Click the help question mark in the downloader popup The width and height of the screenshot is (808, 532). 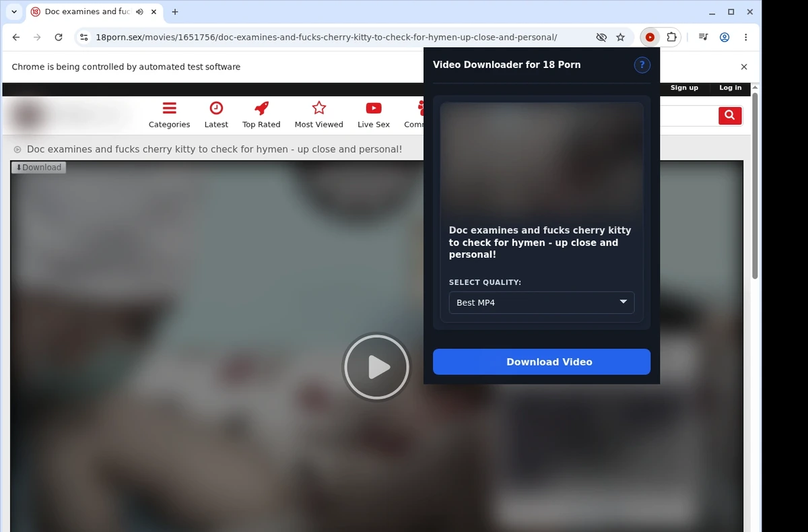click(642, 65)
